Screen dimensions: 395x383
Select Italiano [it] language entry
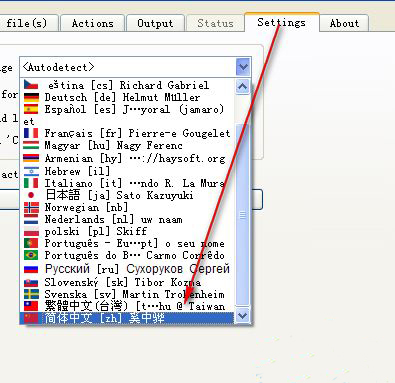pyautogui.click(x=128, y=183)
